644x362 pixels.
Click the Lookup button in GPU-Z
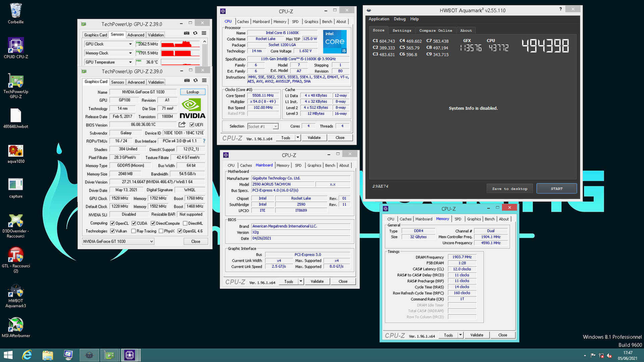pyautogui.click(x=193, y=92)
